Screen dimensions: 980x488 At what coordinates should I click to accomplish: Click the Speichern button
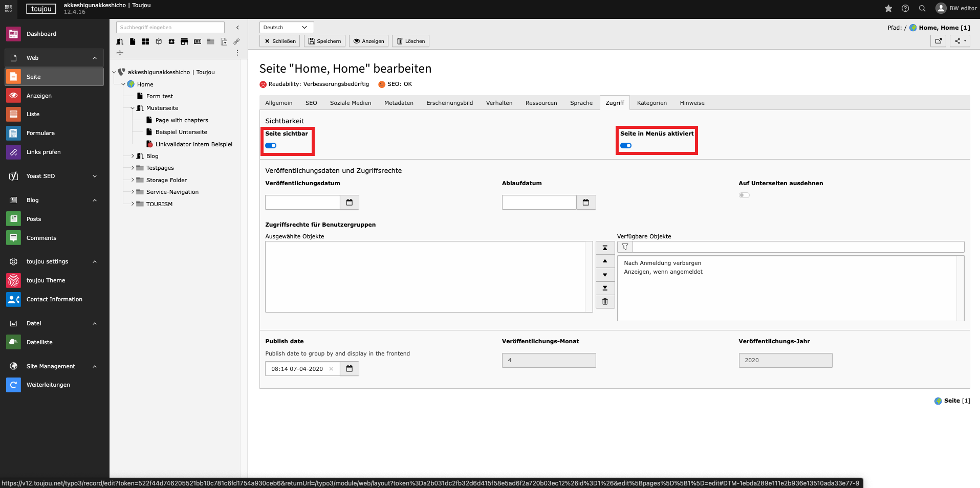point(324,41)
